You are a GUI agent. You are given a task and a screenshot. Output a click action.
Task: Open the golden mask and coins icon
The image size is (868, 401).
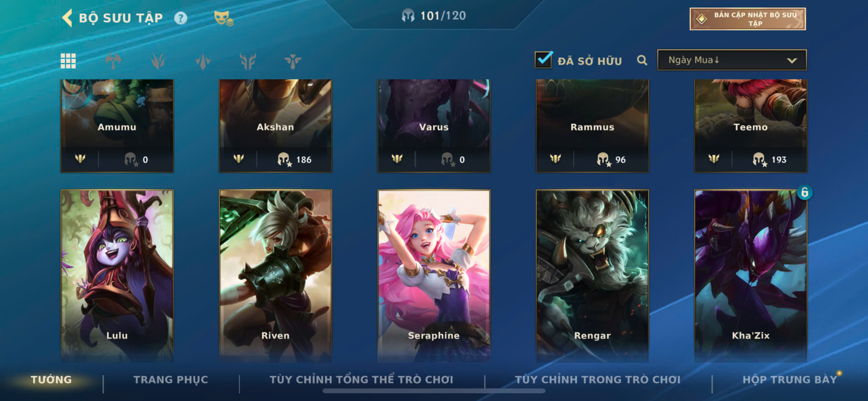coord(224,18)
